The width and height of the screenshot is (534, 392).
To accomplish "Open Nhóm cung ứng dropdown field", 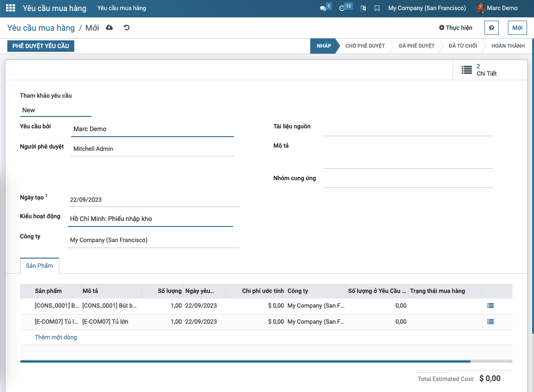I will [x=408, y=181].
